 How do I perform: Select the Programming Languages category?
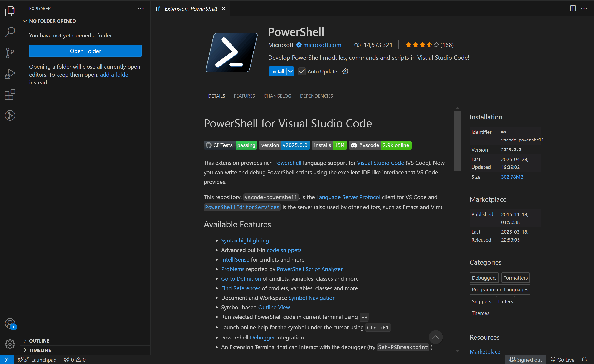pos(499,289)
